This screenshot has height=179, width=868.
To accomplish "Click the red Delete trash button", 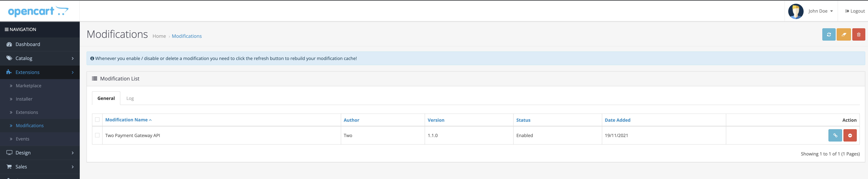I will 859,34.
